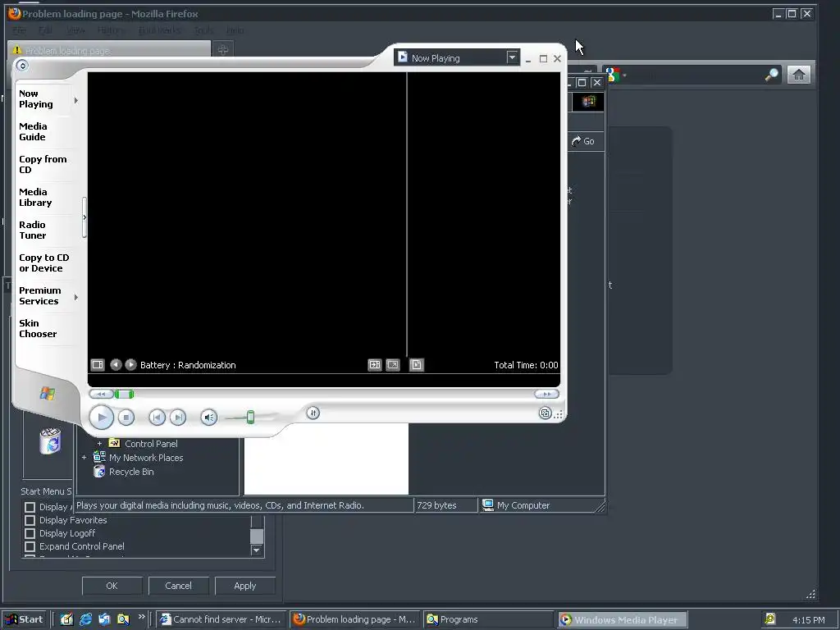Switch to Firefox taskbar button
Viewport: 840px width, 630px height.
(354, 619)
